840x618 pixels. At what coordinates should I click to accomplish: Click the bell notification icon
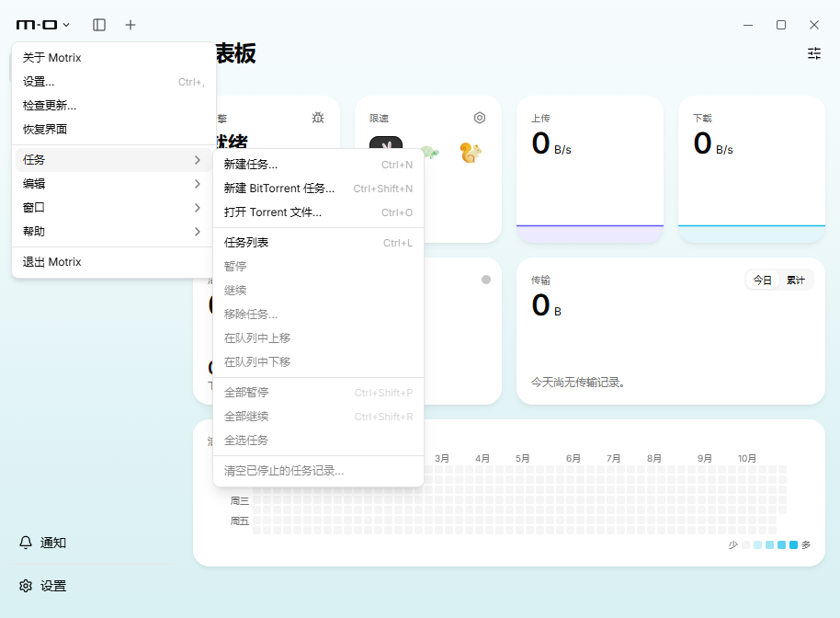coord(26,543)
